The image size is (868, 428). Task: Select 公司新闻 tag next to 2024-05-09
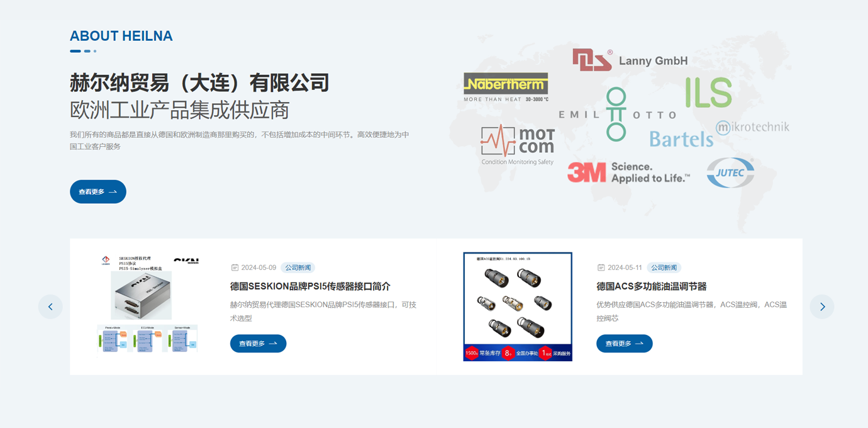298,267
